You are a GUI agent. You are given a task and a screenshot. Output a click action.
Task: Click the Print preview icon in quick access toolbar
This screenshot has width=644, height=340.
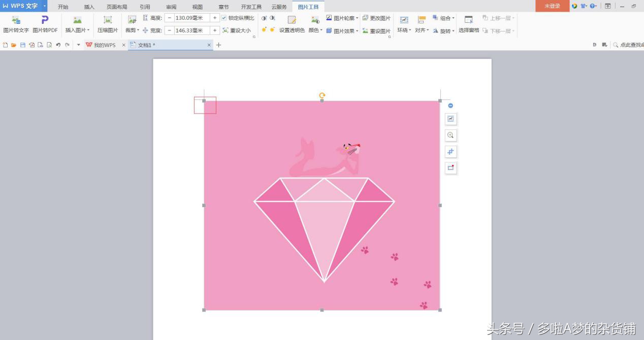(49, 45)
